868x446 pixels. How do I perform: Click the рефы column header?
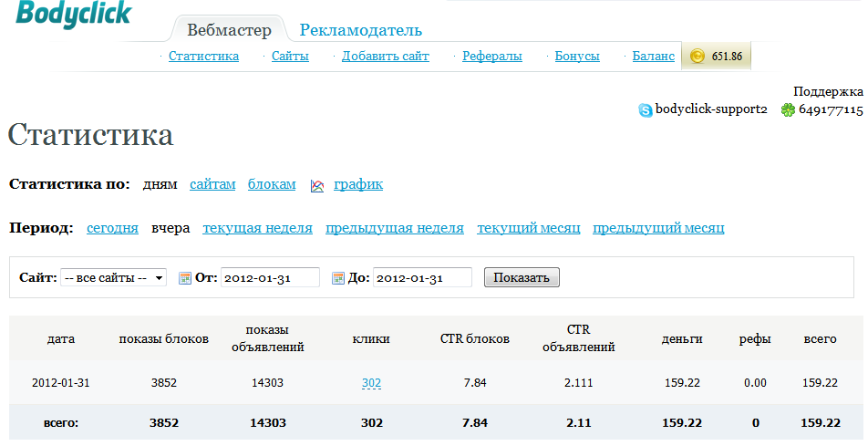pos(755,339)
